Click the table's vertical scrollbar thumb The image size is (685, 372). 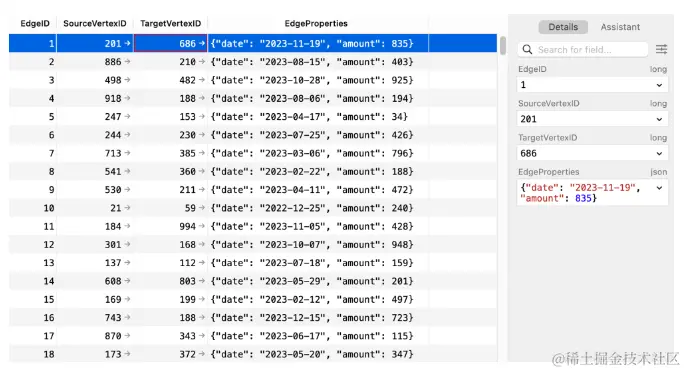(x=503, y=46)
